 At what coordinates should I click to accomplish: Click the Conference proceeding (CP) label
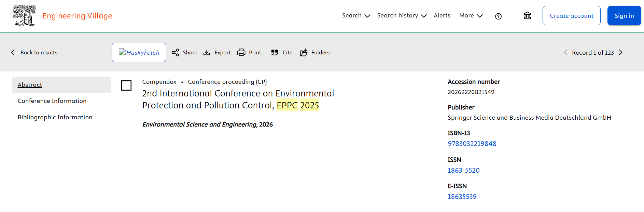pyautogui.click(x=227, y=82)
